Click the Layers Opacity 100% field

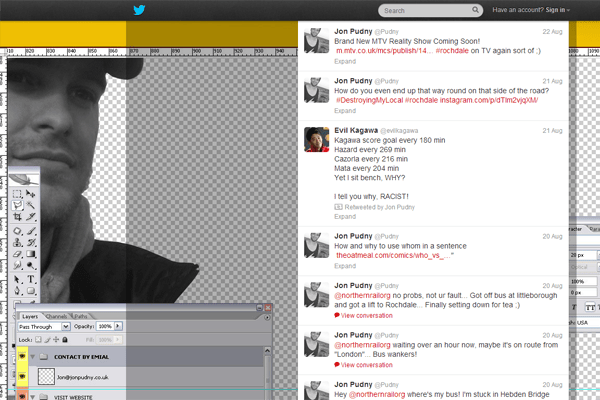pyautogui.click(x=104, y=326)
